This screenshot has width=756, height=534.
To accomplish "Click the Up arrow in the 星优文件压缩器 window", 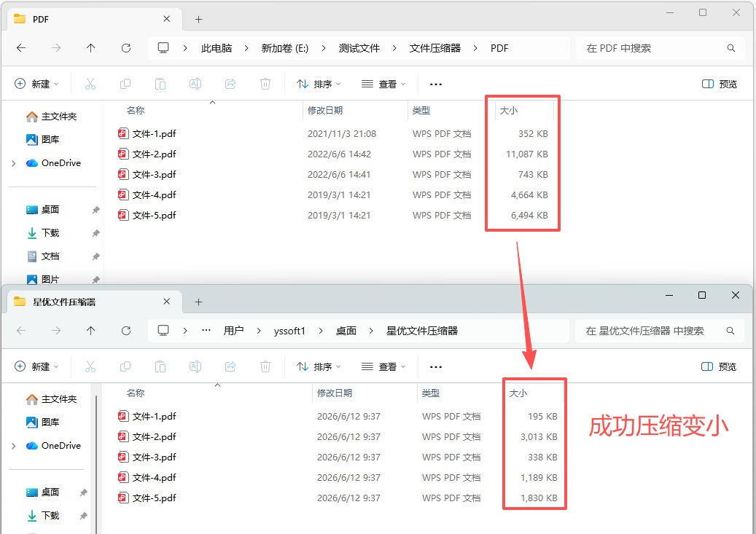I will click(90, 331).
